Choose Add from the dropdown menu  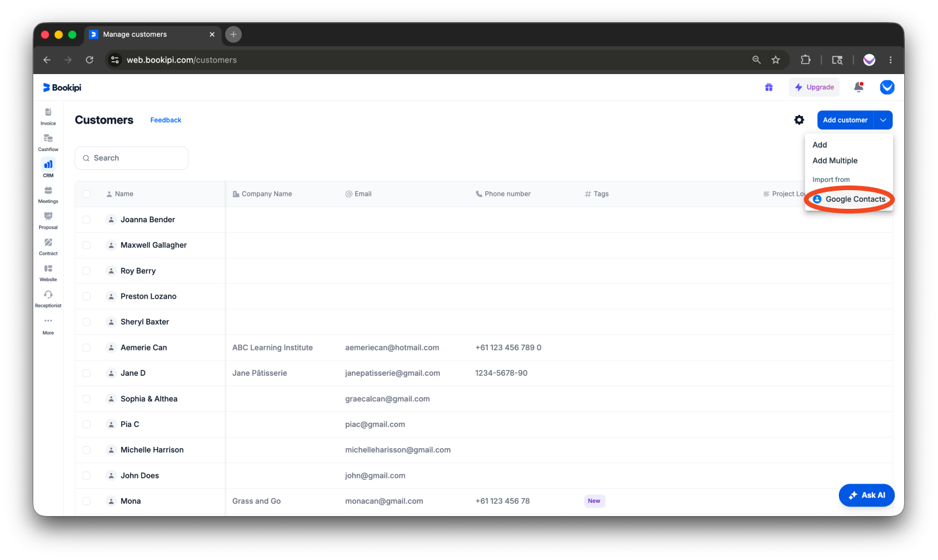[x=820, y=145]
